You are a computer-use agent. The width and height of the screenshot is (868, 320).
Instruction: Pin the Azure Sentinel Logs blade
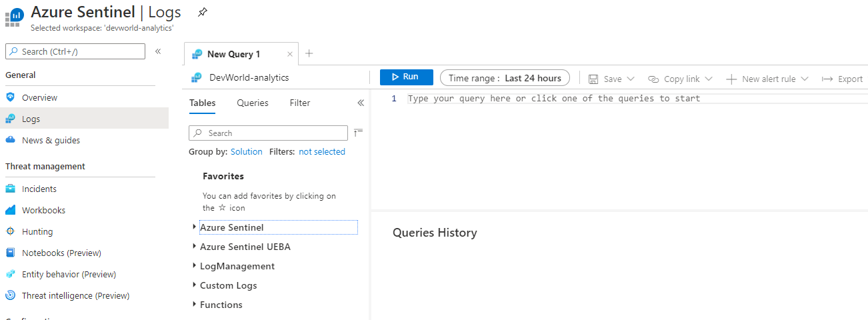pyautogui.click(x=203, y=12)
